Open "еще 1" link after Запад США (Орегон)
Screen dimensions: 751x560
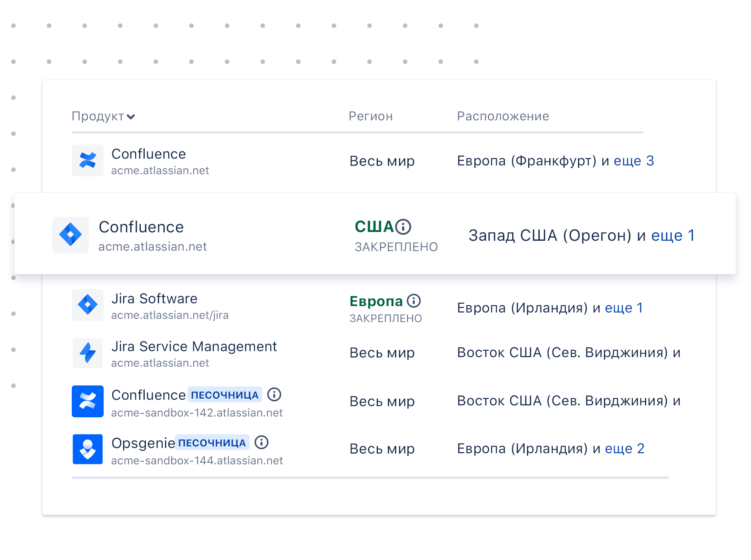coord(672,235)
